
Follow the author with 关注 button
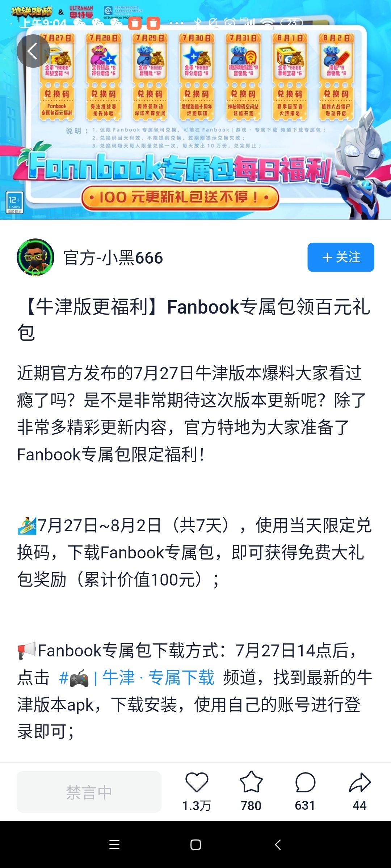pos(341,257)
